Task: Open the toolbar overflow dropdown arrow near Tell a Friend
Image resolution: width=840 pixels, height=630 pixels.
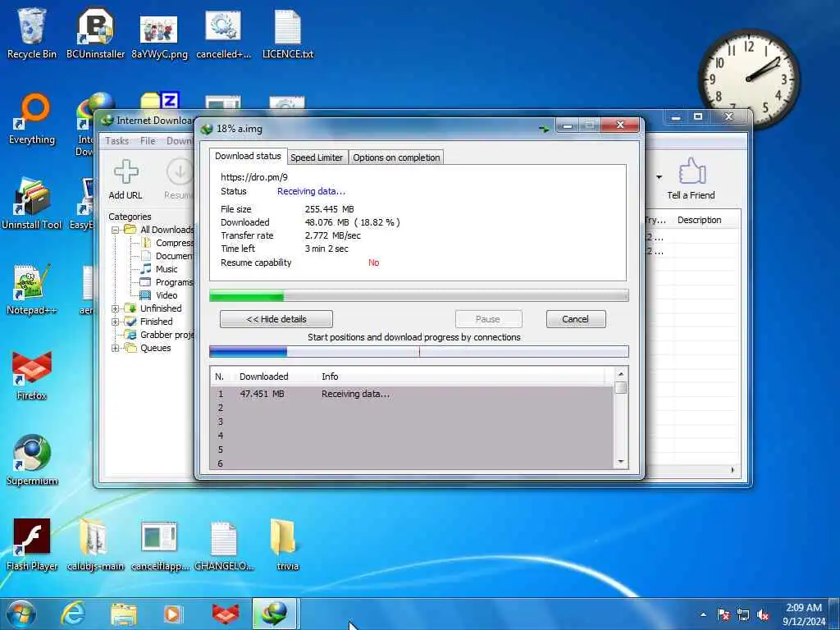Action: [659, 177]
